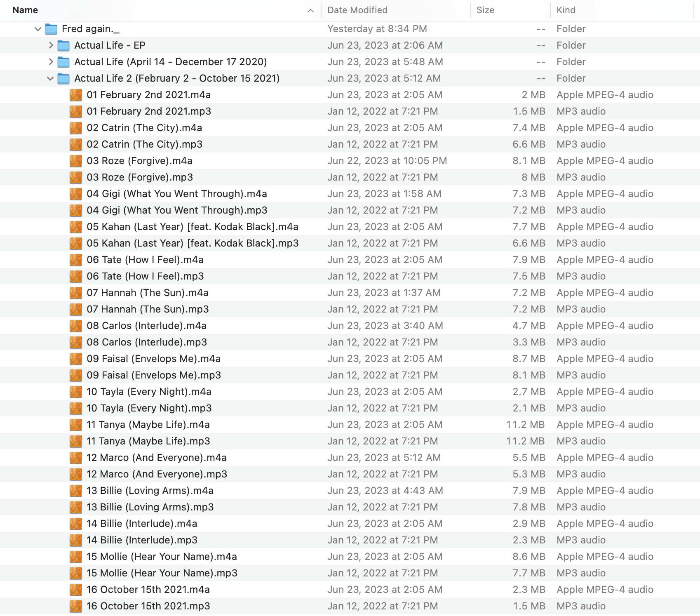Sort files by the Name column header

(x=25, y=10)
